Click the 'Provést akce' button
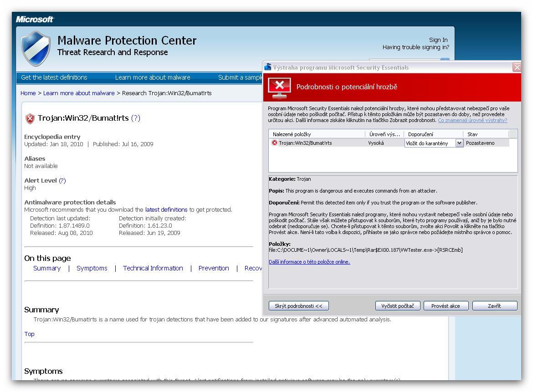This screenshot has height=392, width=533. (x=446, y=305)
